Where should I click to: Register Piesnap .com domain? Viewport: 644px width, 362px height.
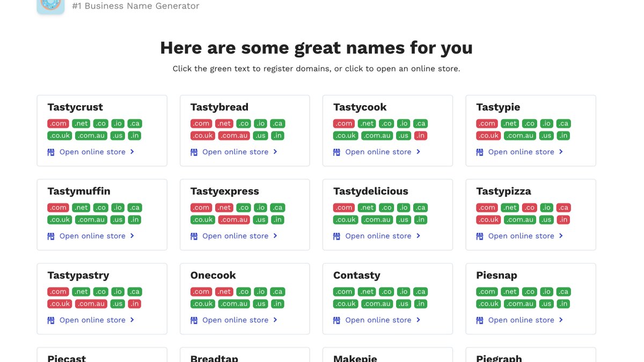coord(487,292)
